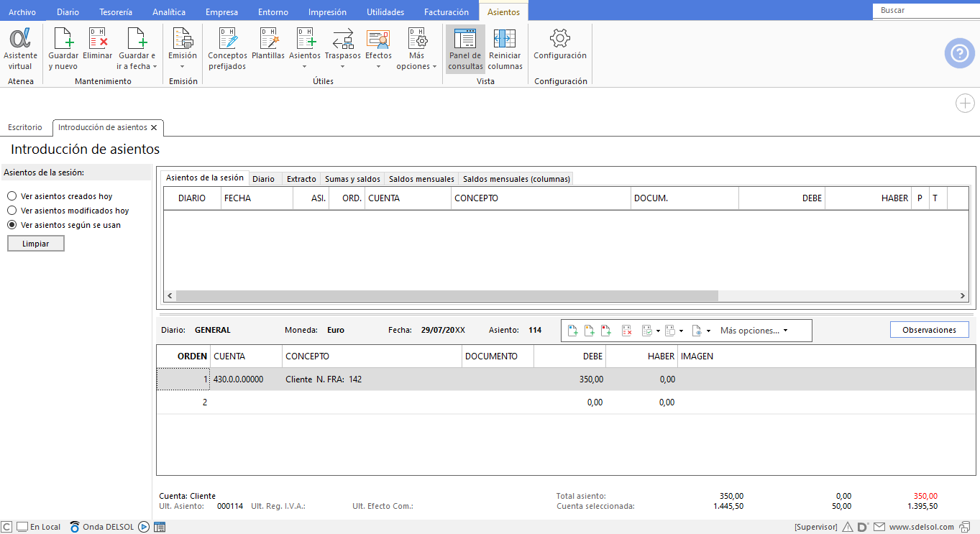980x534 pixels.
Task: Open the calendar icon in status bar
Action: click(160, 527)
